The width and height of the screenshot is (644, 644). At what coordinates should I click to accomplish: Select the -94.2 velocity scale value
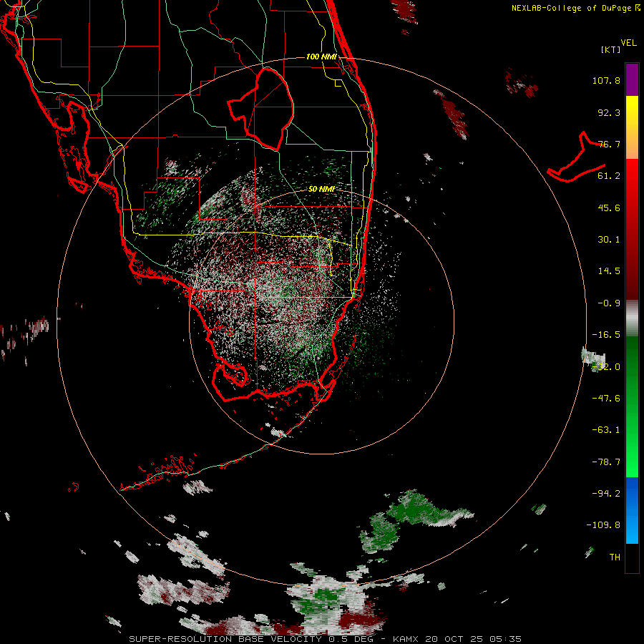tap(606, 494)
